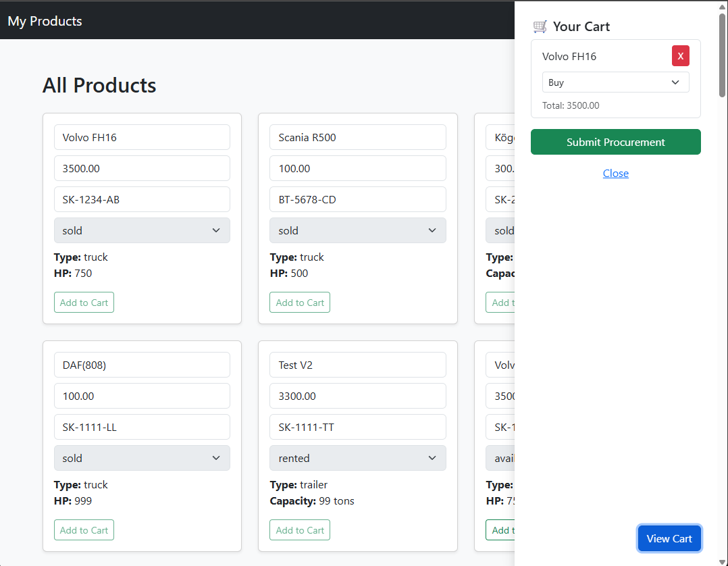Screen dimensions: 728x566
Task: Add Scania R500 to cart
Action: pyautogui.click(x=300, y=303)
